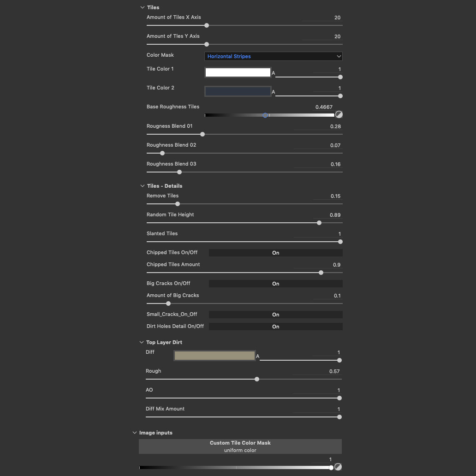
Task: Click the Base Roughness Tiles value 0.4667
Action: pyautogui.click(x=324, y=107)
